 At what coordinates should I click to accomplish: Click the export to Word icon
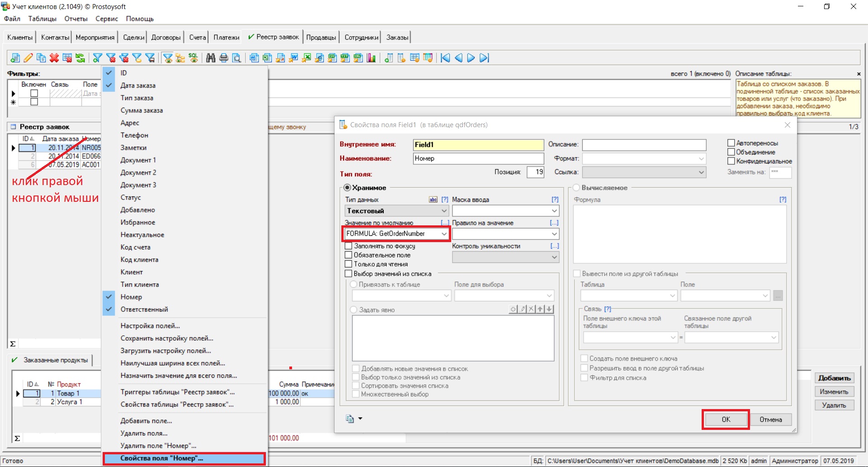pyautogui.click(x=254, y=58)
